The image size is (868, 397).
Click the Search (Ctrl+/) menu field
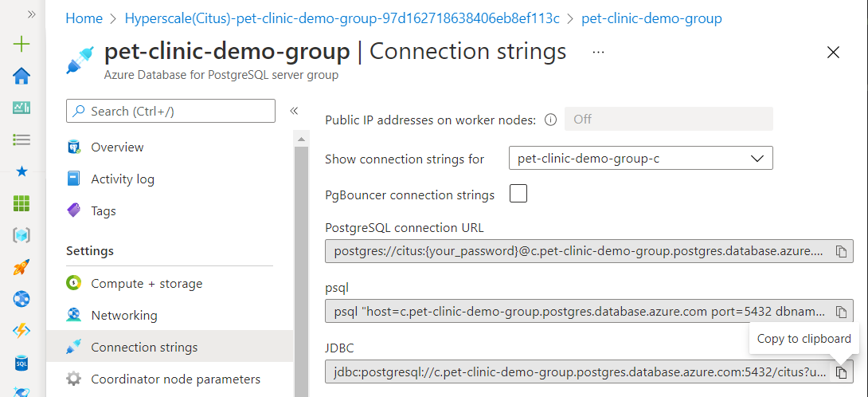click(x=170, y=111)
